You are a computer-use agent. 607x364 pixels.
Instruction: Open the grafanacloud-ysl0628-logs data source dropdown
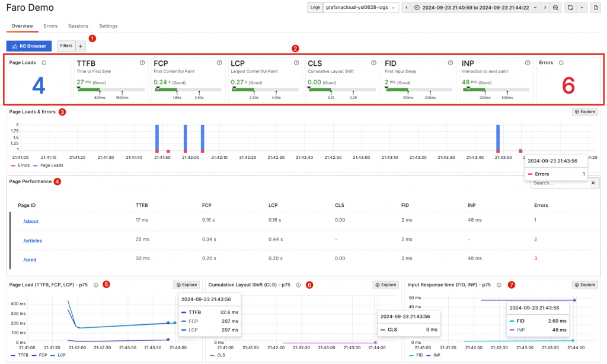click(361, 7)
